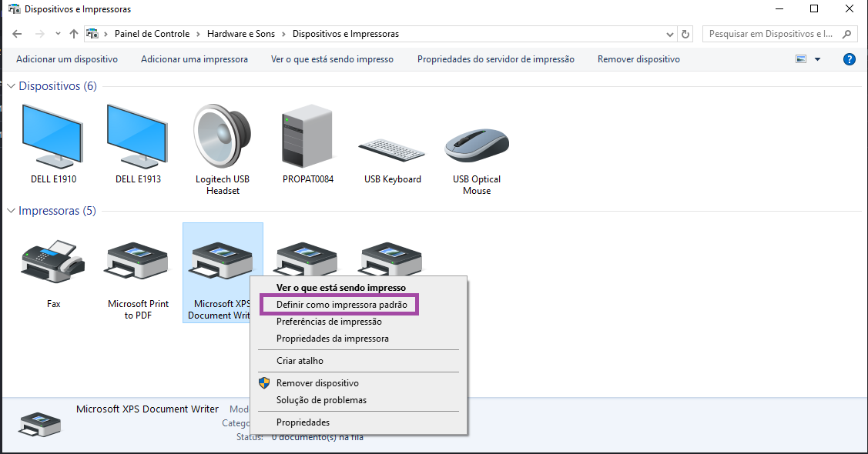Navigate to Painel de Controle breadcrumb
868x454 pixels.
(x=152, y=34)
